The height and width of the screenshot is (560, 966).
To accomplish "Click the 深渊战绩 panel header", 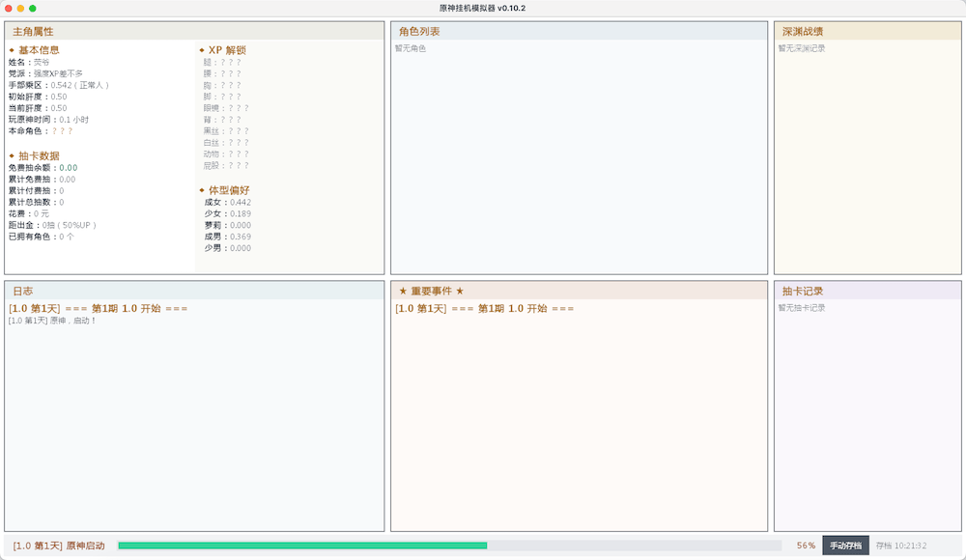I will click(x=867, y=32).
